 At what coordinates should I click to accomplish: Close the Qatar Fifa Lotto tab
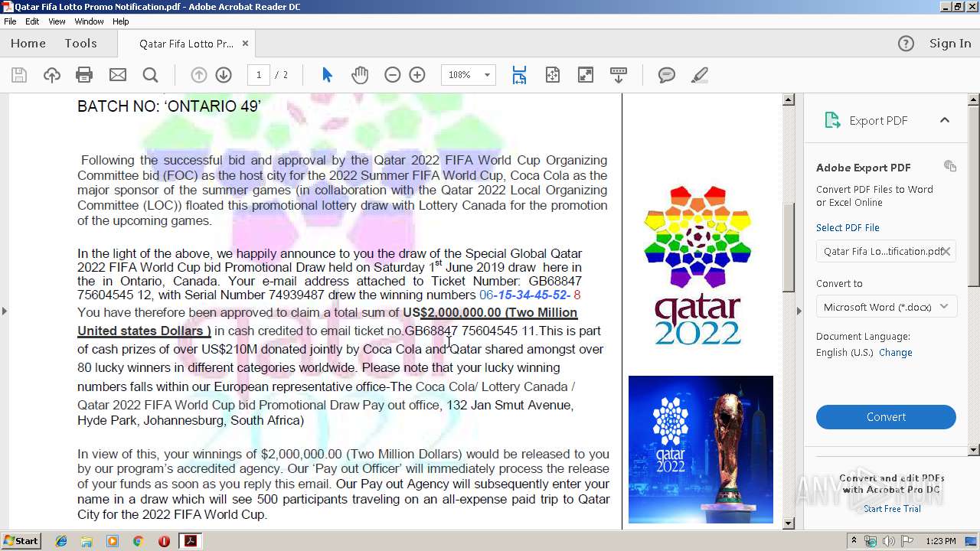tap(245, 44)
